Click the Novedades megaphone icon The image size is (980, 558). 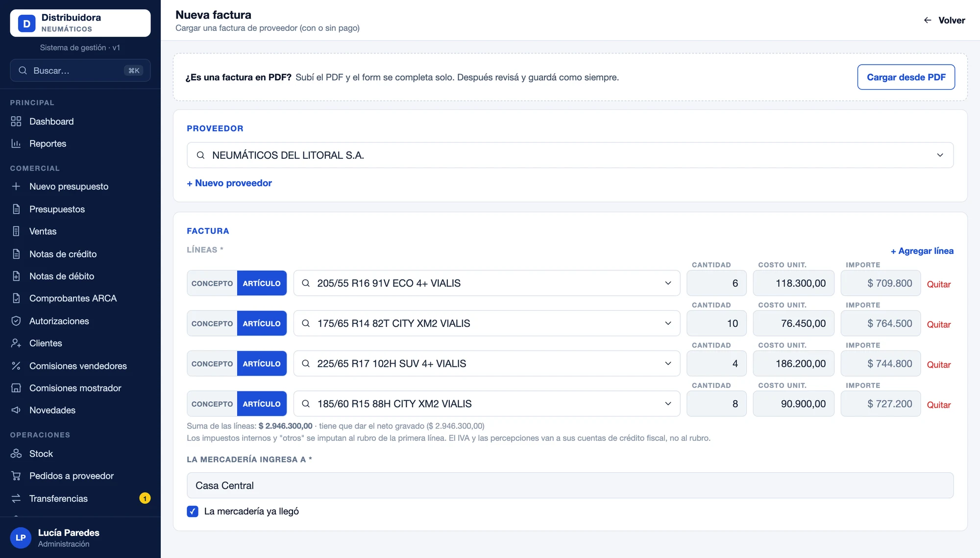pos(16,410)
